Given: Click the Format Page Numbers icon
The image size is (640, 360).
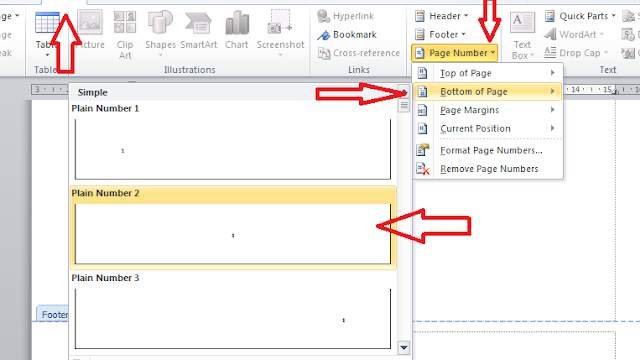Looking at the screenshot, I should (x=422, y=150).
